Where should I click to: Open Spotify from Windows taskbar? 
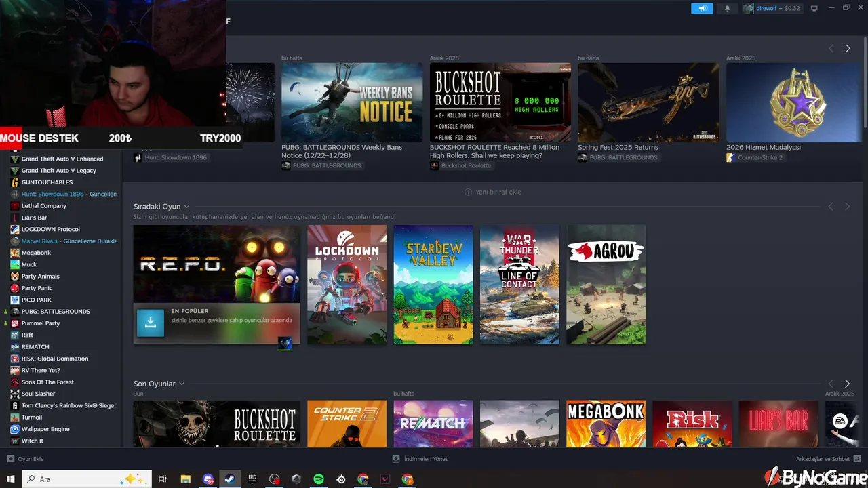319,479
